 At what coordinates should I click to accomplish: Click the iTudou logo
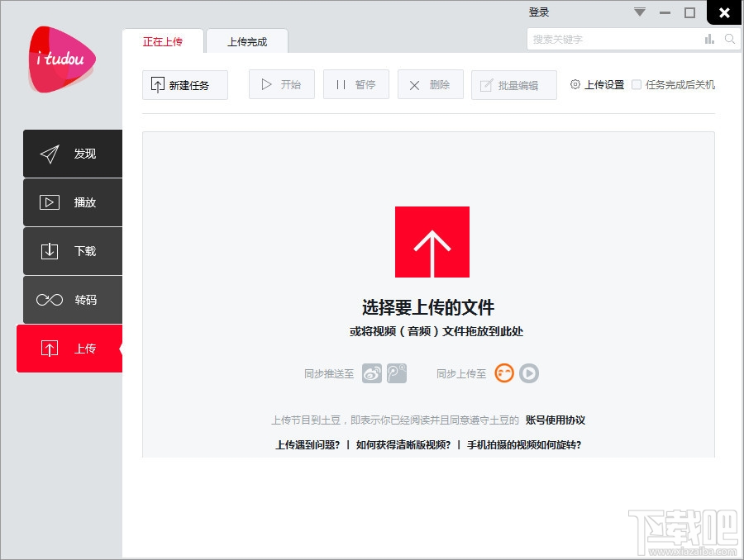tap(62, 59)
